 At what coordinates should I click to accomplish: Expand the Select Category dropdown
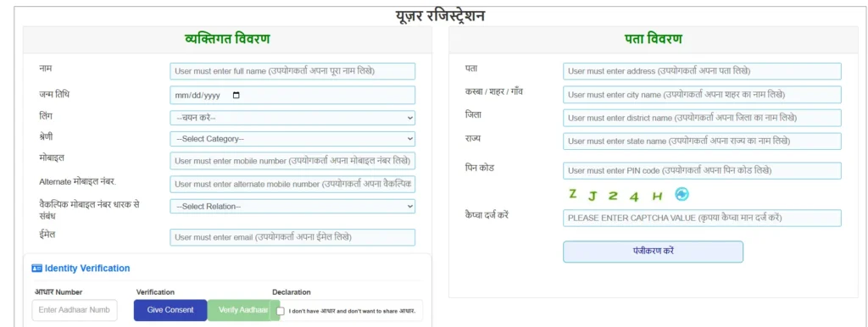[292, 139]
